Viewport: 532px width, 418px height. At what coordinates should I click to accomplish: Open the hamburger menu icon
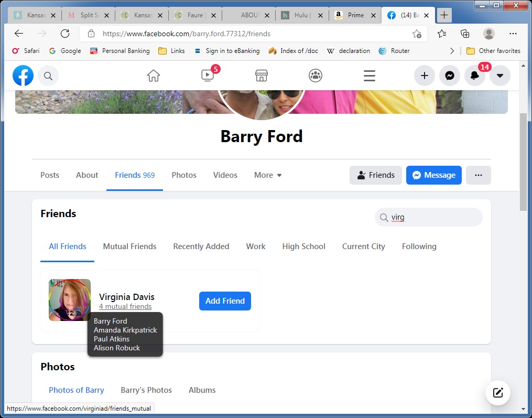(370, 76)
